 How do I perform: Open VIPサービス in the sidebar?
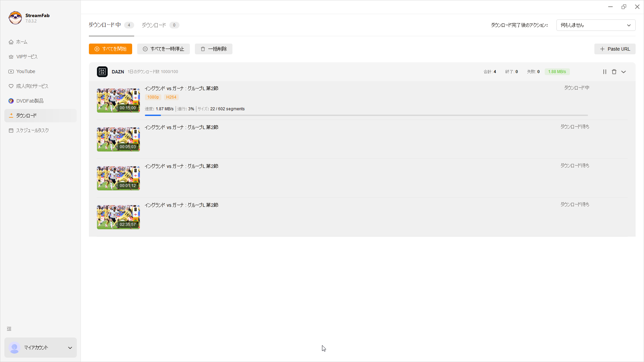tap(40, 57)
